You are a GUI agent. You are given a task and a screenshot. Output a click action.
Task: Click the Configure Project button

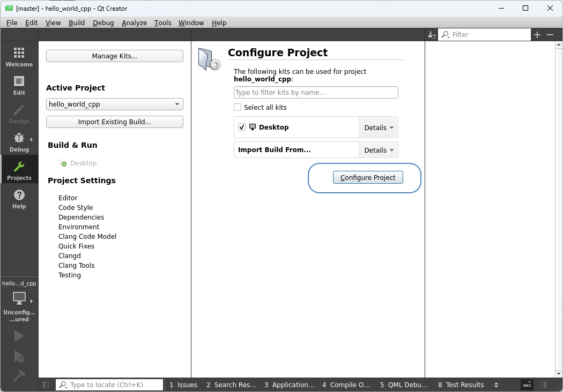click(368, 178)
